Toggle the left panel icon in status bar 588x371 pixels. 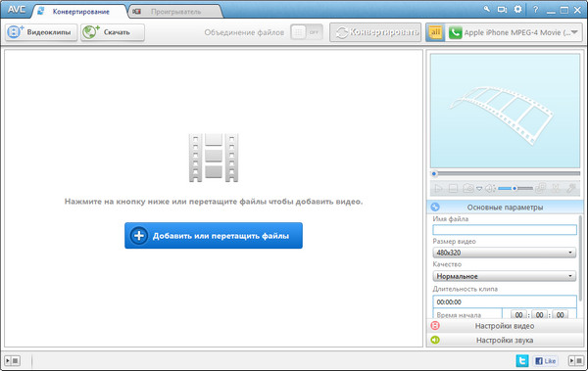click(13, 360)
